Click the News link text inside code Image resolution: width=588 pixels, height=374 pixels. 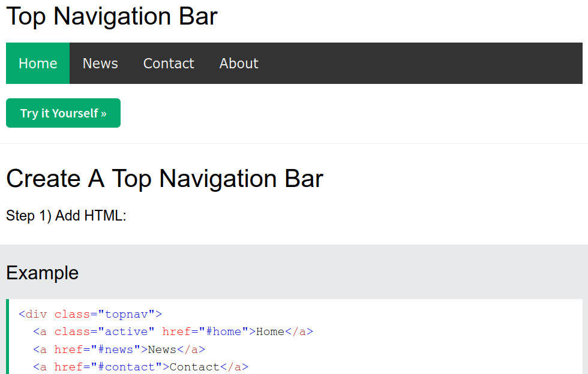[x=162, y=349]
